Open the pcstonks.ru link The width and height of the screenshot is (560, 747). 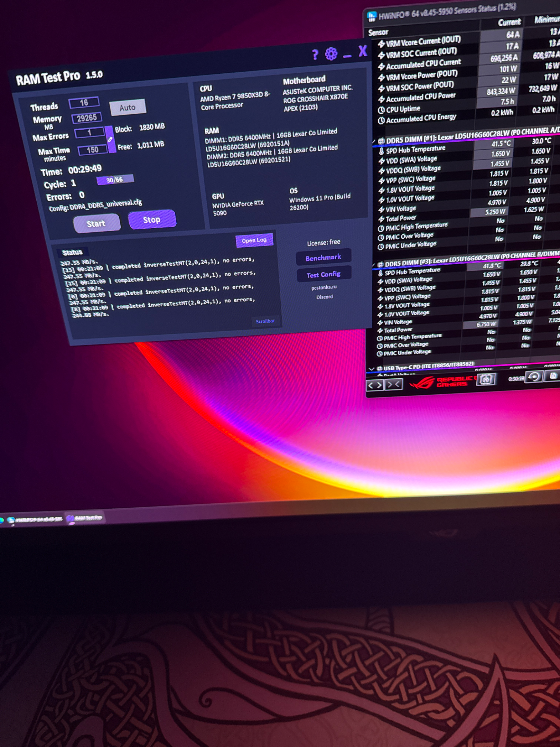coord(324,287)
